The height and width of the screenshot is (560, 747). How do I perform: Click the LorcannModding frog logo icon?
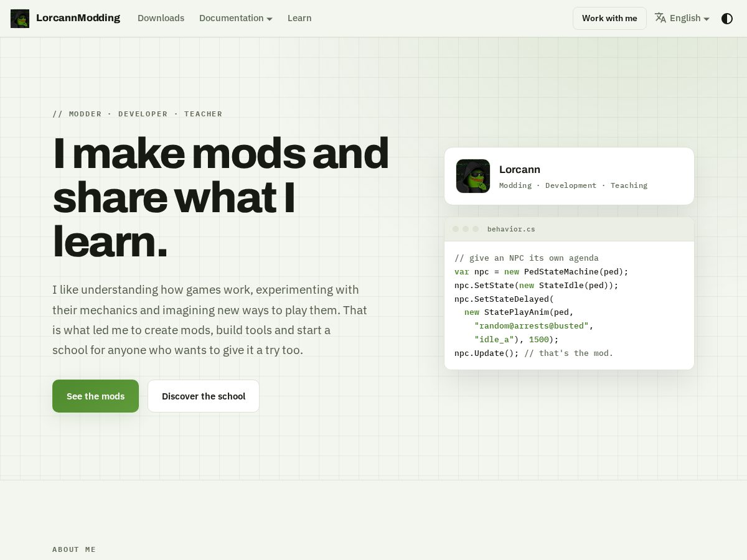pos(20,19)
